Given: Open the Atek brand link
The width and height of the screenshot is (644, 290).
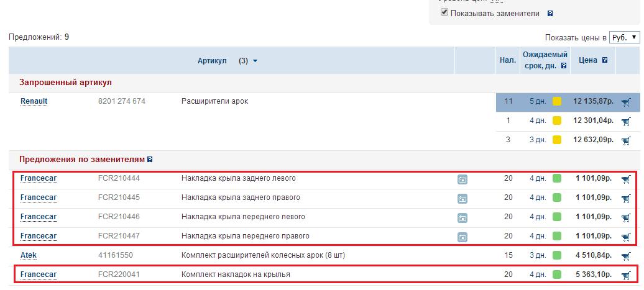Looking at the screenshot, I should [29, 255].
